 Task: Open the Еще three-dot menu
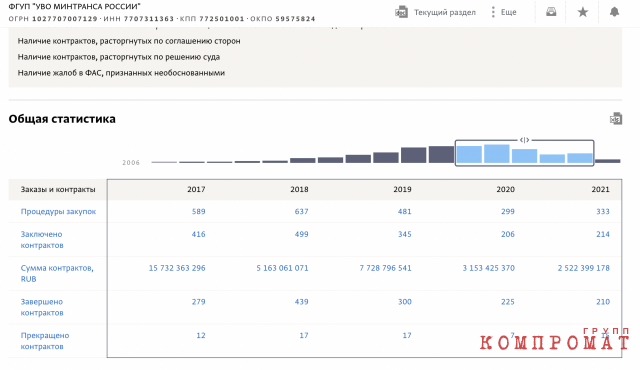pyautogui.click(x=504, y=12)
